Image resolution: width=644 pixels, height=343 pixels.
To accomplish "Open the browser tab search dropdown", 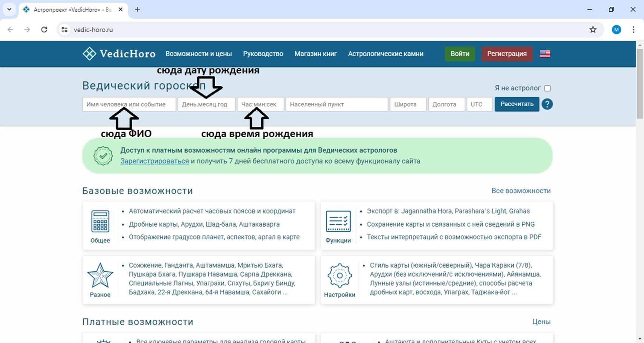I will (x=9, y=9).
